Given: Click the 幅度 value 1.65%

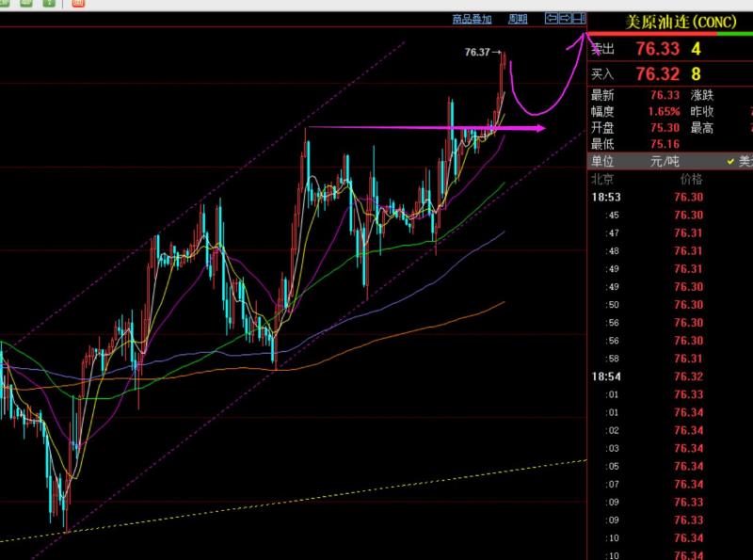Looking at the screenshot, I should pos(665,111).
